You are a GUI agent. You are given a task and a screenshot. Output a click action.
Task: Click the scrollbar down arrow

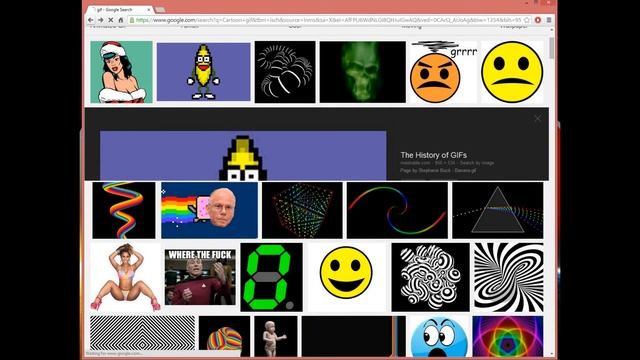pos(552,354)
